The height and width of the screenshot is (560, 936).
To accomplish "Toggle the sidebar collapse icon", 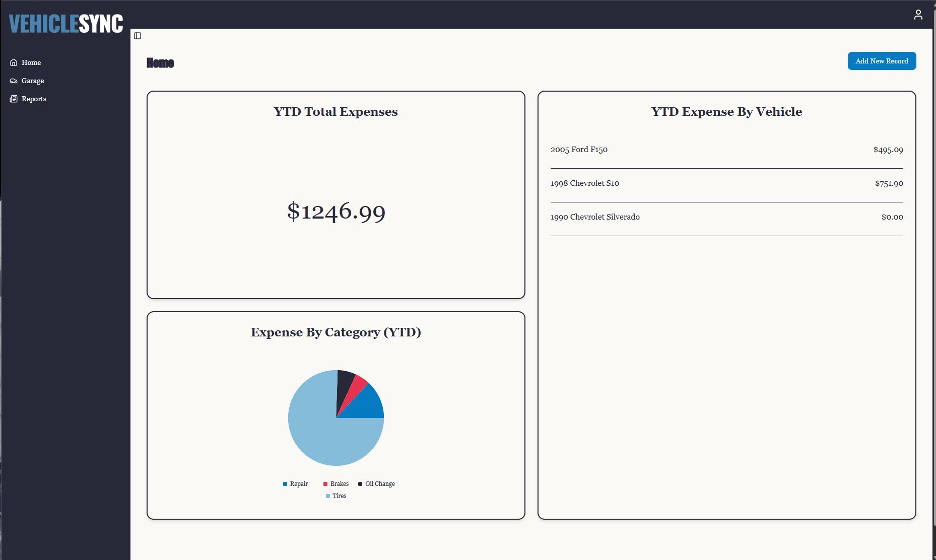I will 138,36.
